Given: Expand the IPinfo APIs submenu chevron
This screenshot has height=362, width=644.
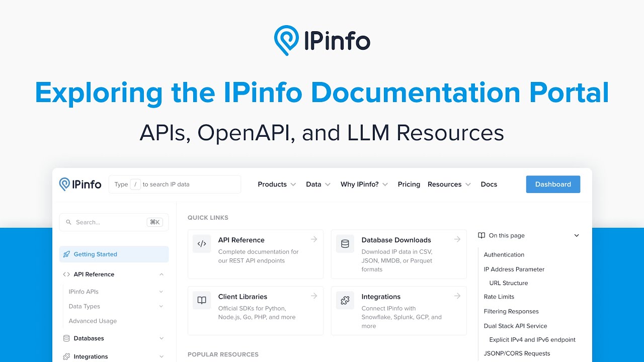Looking at the screenshot, I should pos(161,292).
